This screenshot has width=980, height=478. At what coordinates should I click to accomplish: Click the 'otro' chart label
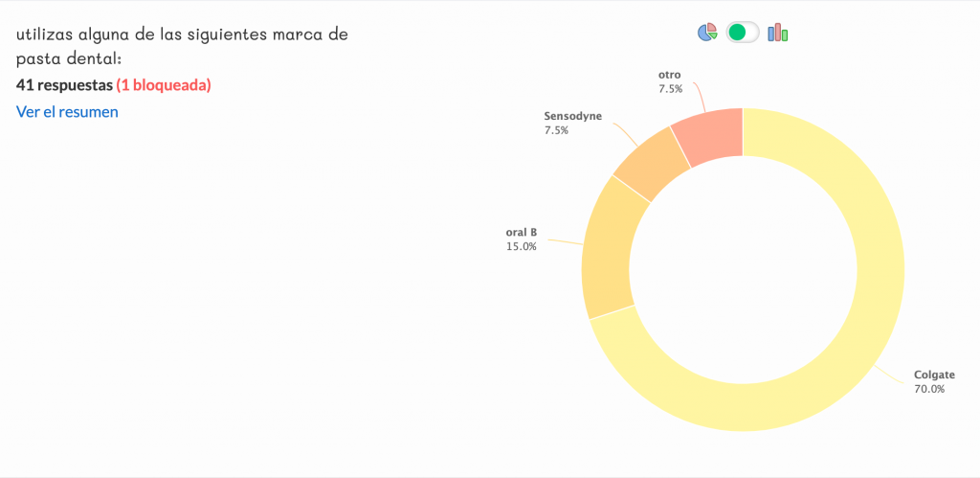click(670, 74)
